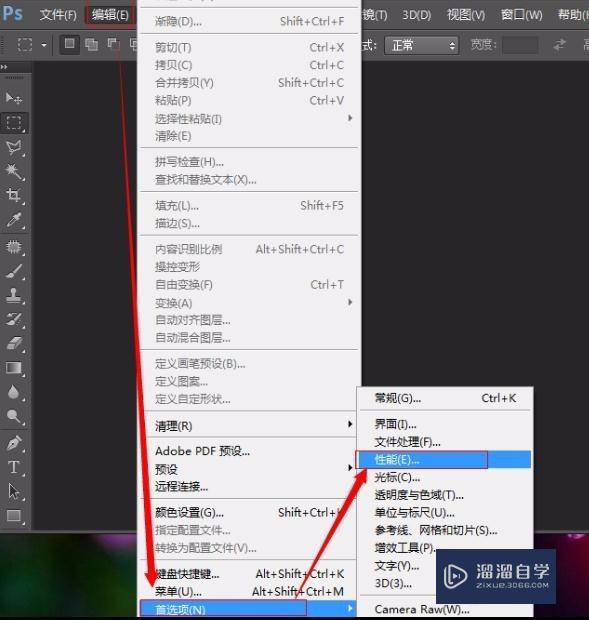Choose 界面(I)... preferences entry
This screenshot has width=589, height=620.
(445, 424)
